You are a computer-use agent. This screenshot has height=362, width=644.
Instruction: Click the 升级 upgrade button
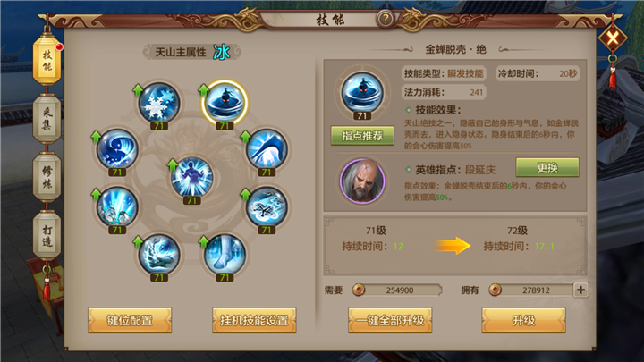523,320
